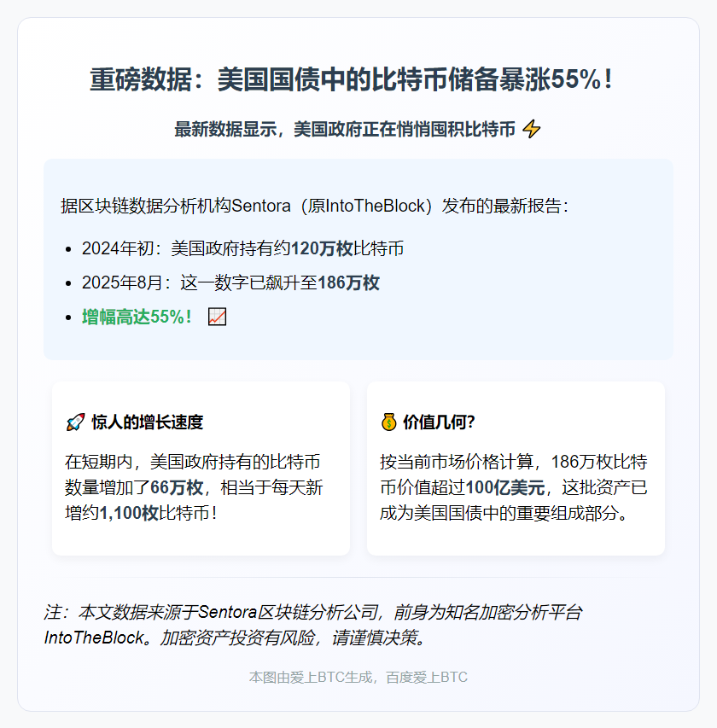Click the light blue data summary panel
The image size is (717, 728).
358,256
